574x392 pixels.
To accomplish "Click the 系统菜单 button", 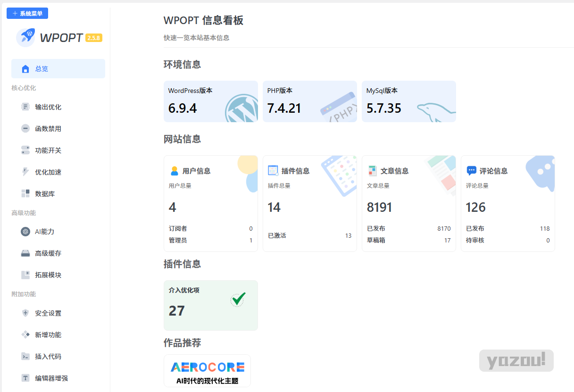I will [x=27, y=13].
